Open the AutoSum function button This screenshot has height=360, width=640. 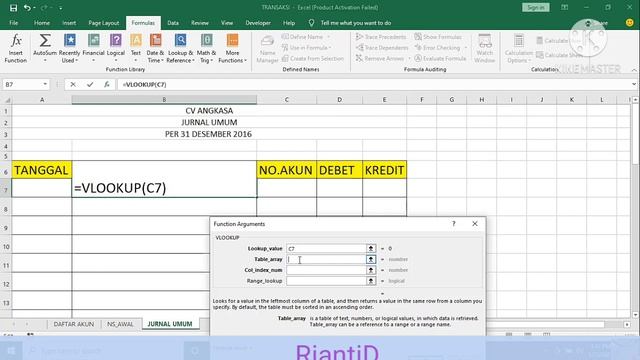coord(45,49)
